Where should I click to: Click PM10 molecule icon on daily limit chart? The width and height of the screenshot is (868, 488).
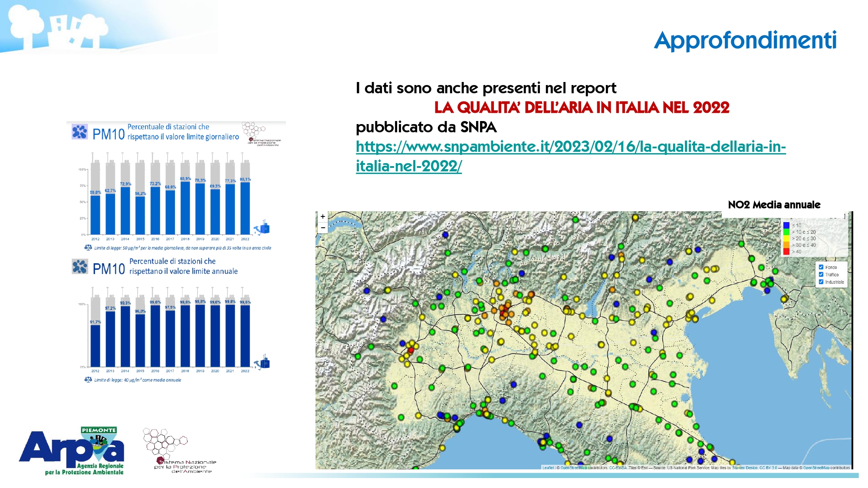(x=80, y=132)
